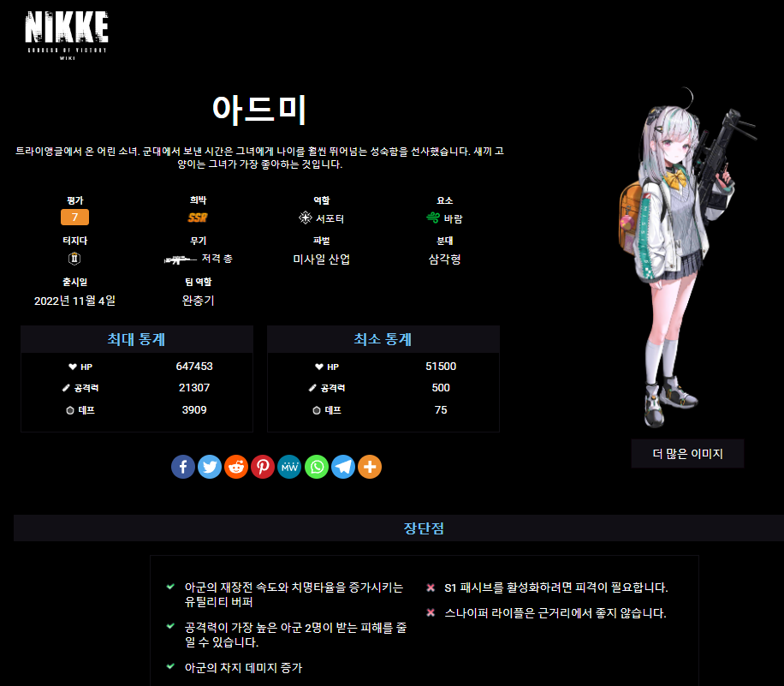Viewport: 784px width, 686px height.
Task: Share page on Pinterest
Action: (263, 467)
